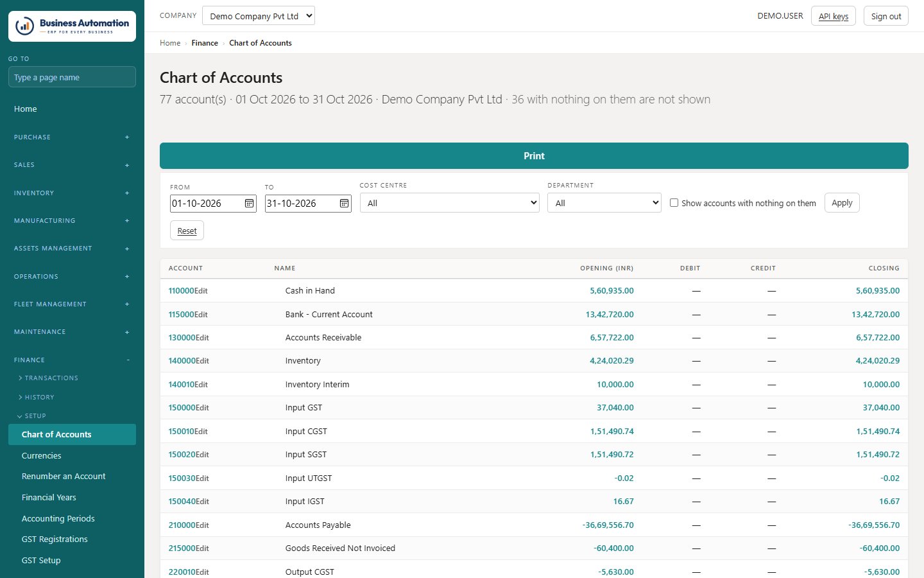Screen dimensions: 924x578
Task: Expand the Manufacturing sidebar section
Action: coord(72,221)
